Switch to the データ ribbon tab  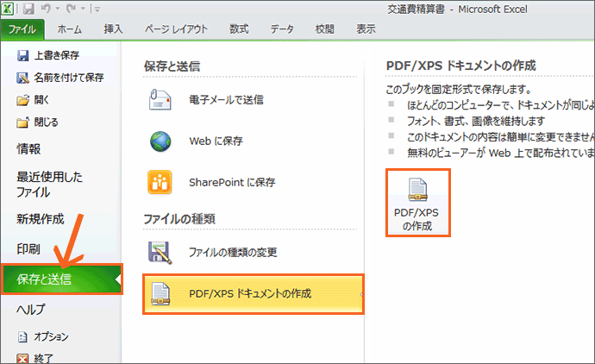pyautogui.click(x=282, y=29)
